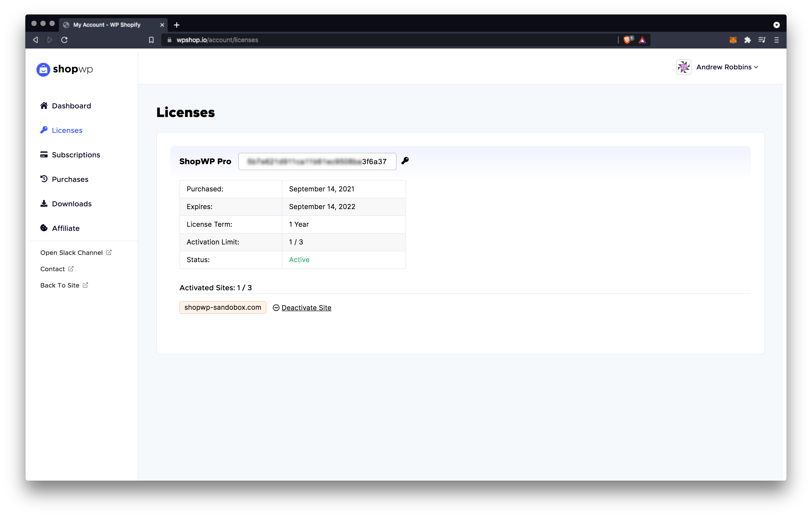
Task: Close the My Account - WP Shopify tab
Action: 162,25
